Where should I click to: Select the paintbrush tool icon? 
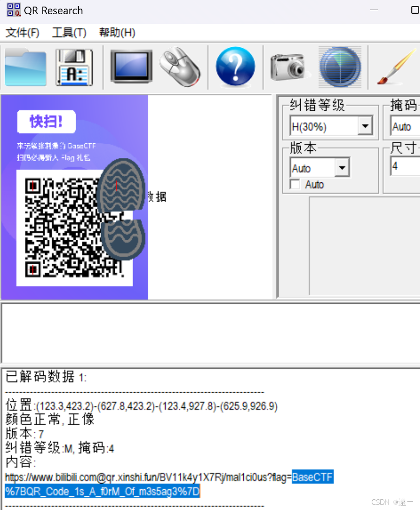pos(396,67)
